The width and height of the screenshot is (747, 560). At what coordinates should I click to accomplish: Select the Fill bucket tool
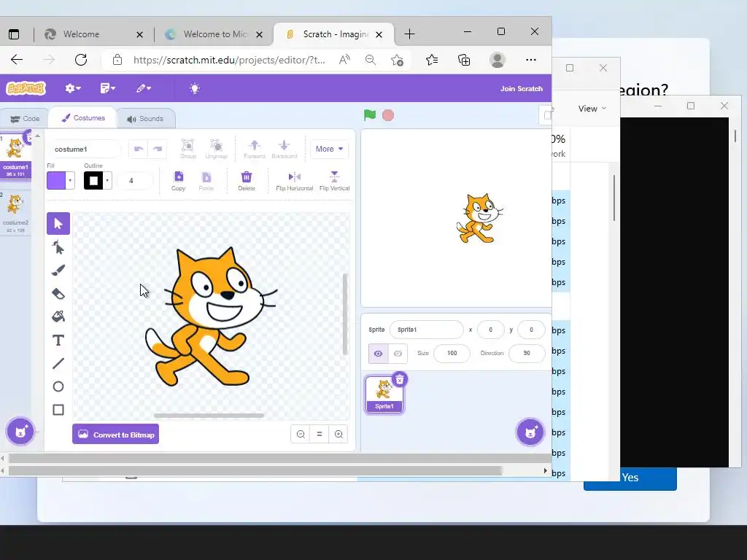point(58,316)
